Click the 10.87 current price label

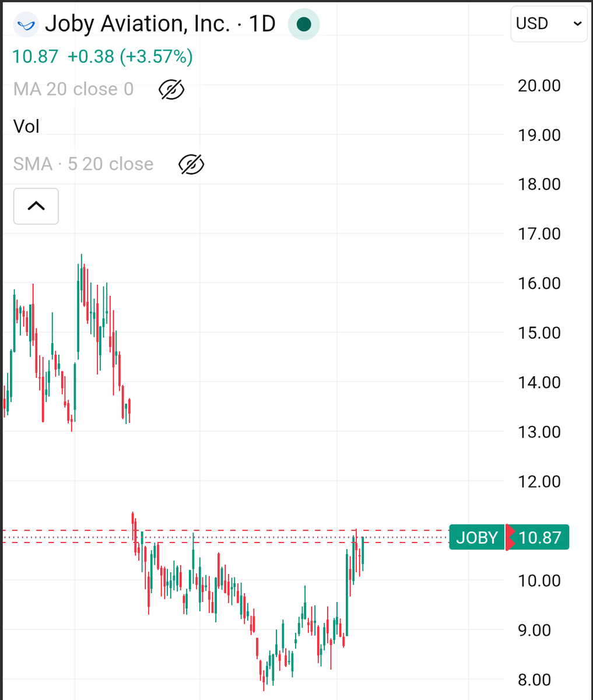540,537
